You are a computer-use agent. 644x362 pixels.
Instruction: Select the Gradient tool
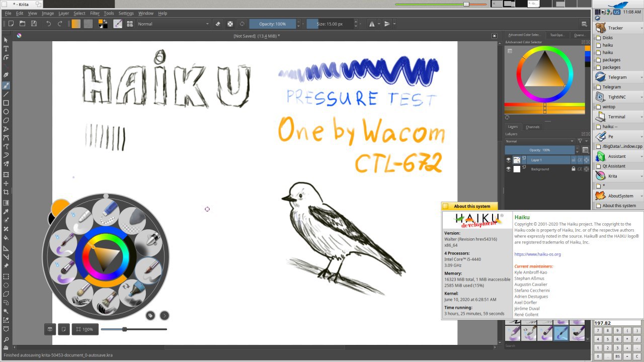[x=6, y=203]
